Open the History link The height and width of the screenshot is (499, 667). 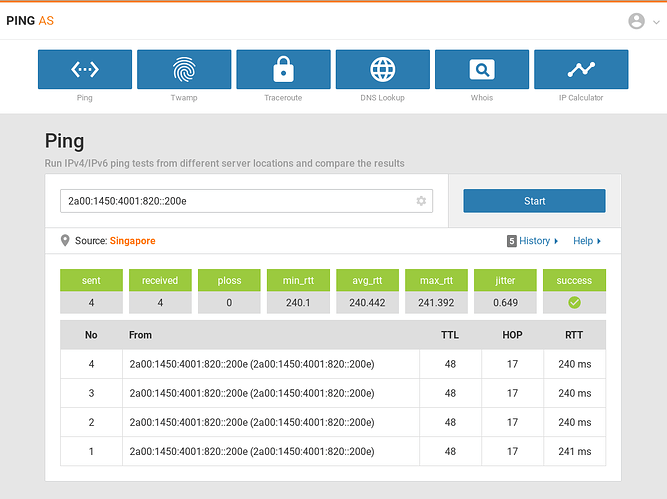click(539, 241)
